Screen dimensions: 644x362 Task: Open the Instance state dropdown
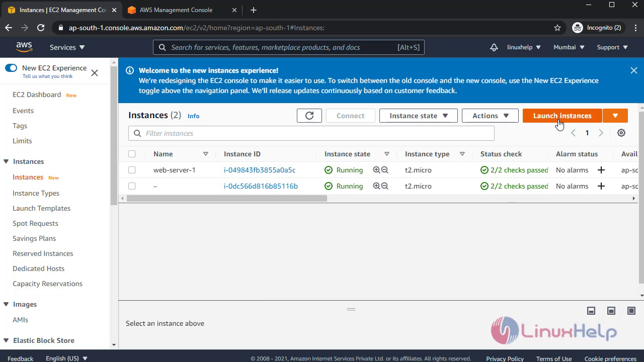(419, 116)
